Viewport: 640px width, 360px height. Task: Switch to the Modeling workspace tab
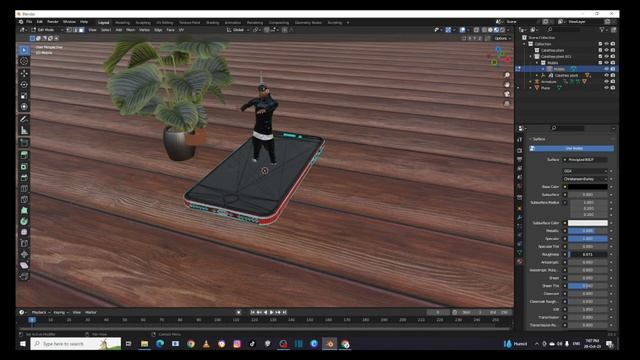pos(122,22)
